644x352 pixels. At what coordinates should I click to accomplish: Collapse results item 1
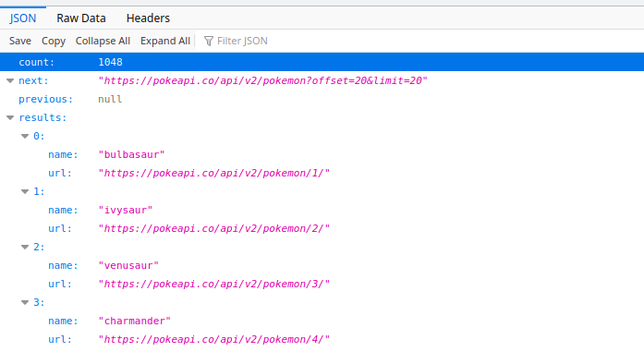pos(25,192)
